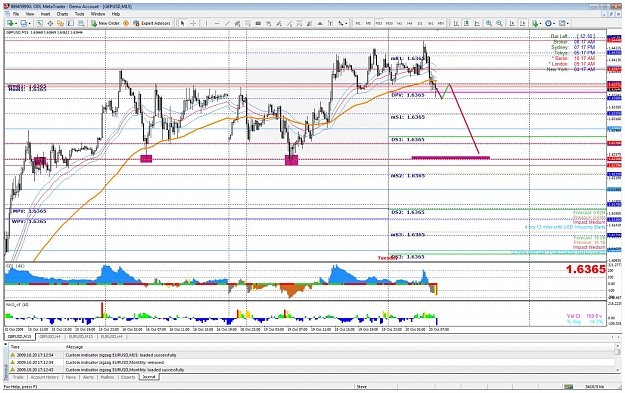Select the Trendline drawing tool
The width and height of the screenshot is (625, 393).
click(227, 23)
